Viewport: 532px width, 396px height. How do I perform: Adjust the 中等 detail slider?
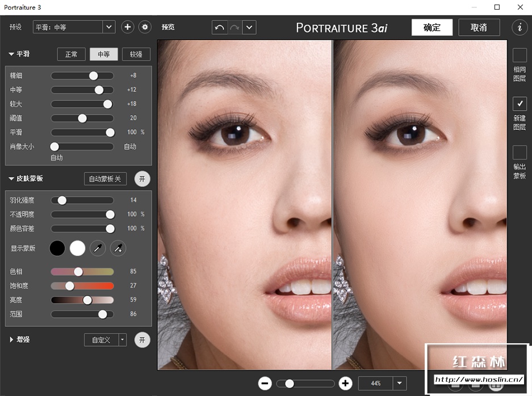(x=82, y=90)
